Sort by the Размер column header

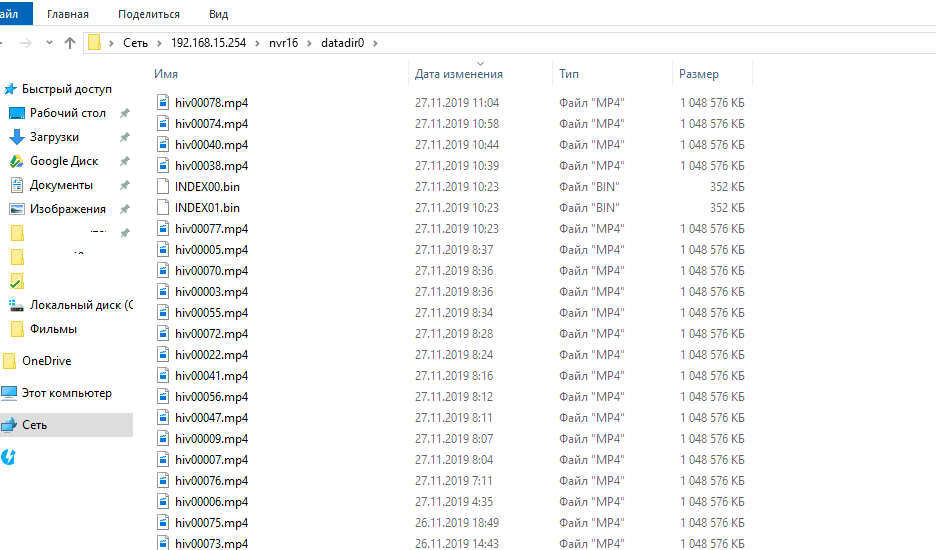click(x=699, y=74)
